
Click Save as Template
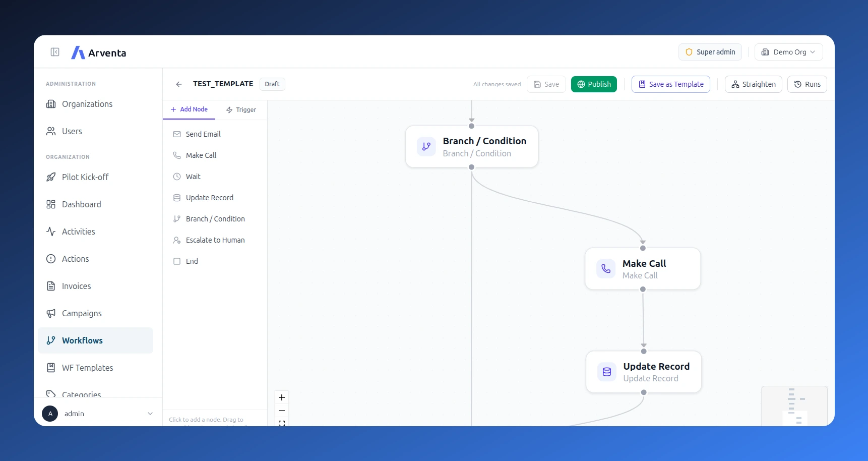[x=671, y=84]
